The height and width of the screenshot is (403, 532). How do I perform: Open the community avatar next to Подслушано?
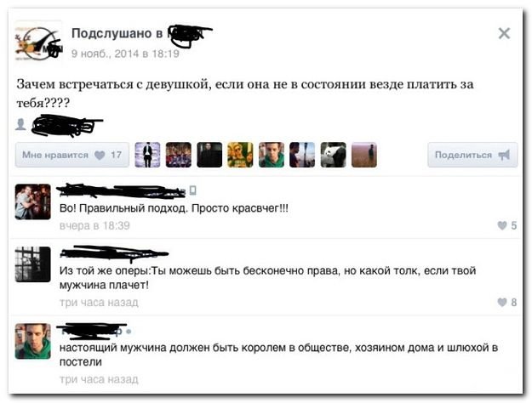(x=38, y=41)
